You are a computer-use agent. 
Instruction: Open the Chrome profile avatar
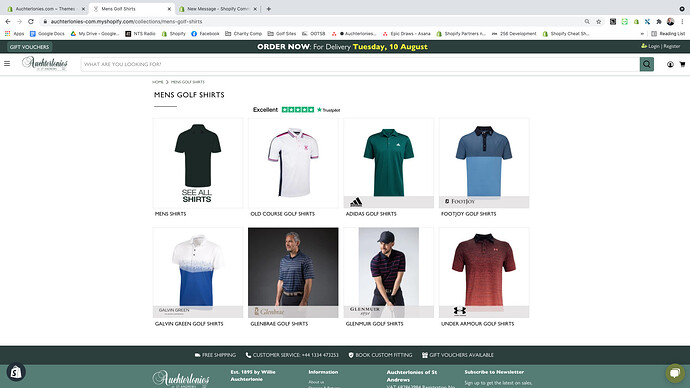670,22
